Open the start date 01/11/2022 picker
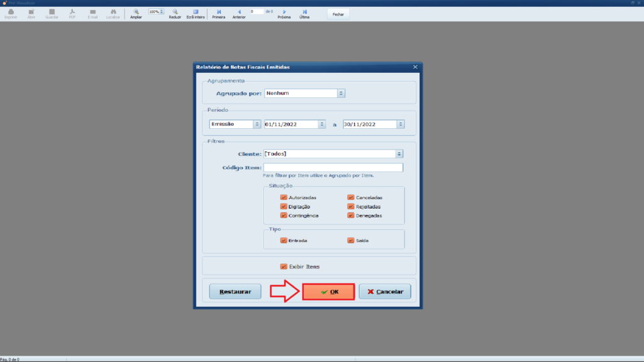 pyautogui.click(x=322, y=124)
